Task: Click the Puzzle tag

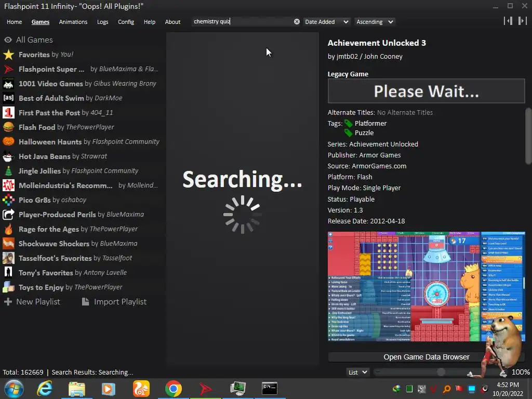Action: pyautogui.click(x=364, y=132)
